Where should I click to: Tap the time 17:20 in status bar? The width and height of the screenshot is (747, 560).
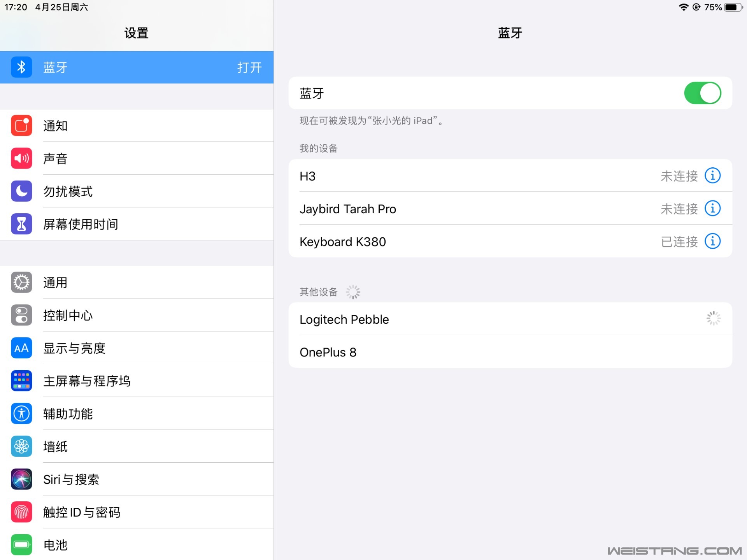tap(16, 7)
